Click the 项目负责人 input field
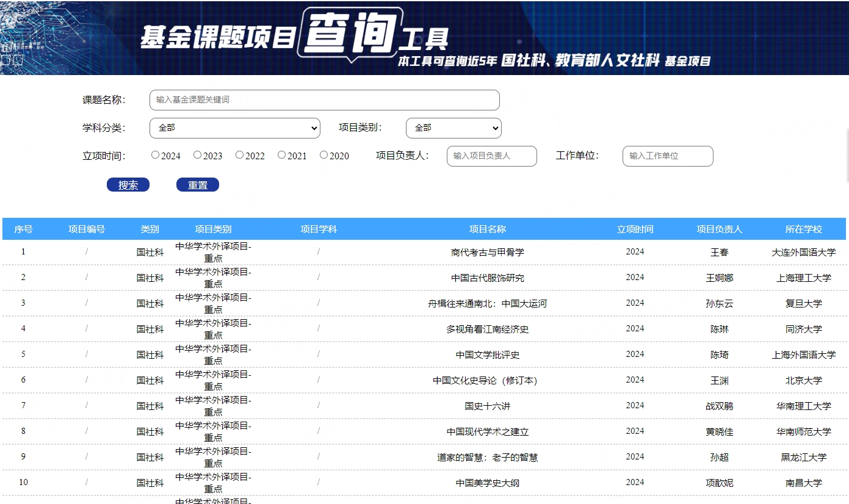 (x=492, y=156)
